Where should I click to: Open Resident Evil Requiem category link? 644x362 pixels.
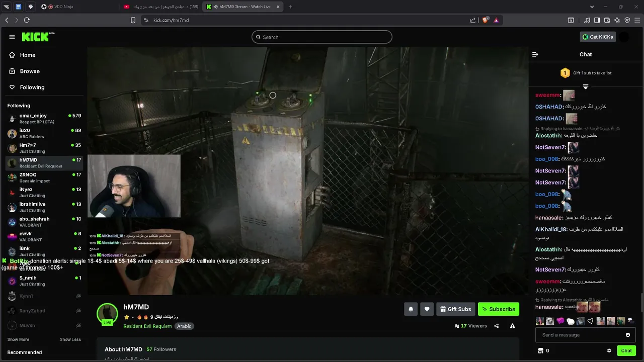147,326
